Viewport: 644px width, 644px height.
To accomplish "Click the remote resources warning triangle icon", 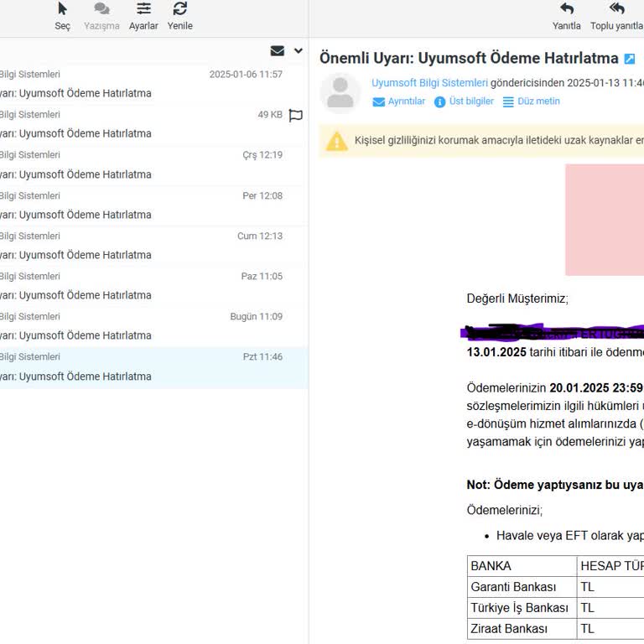I will pos(337,141).
